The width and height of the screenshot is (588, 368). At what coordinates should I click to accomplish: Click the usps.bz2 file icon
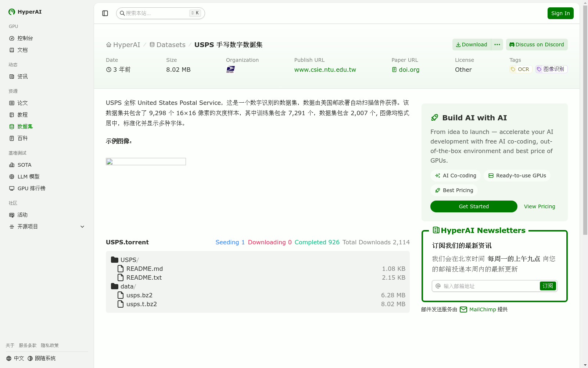click(x=121, y=295)
